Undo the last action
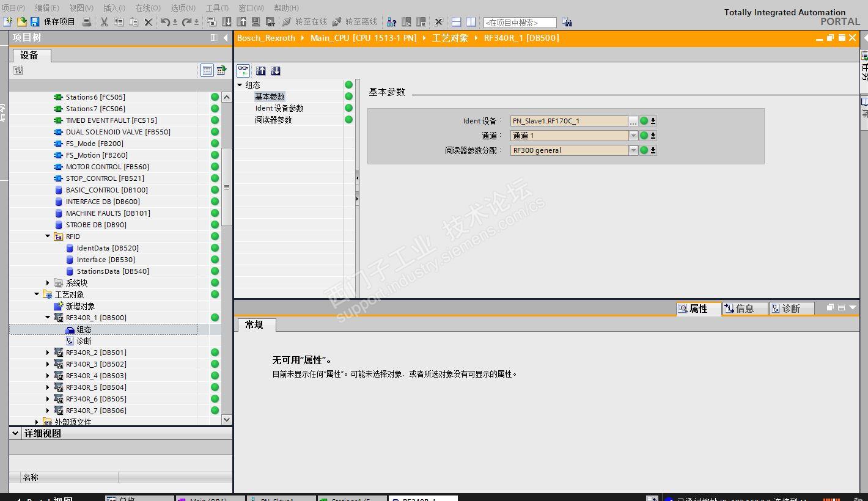 point(166,22)
